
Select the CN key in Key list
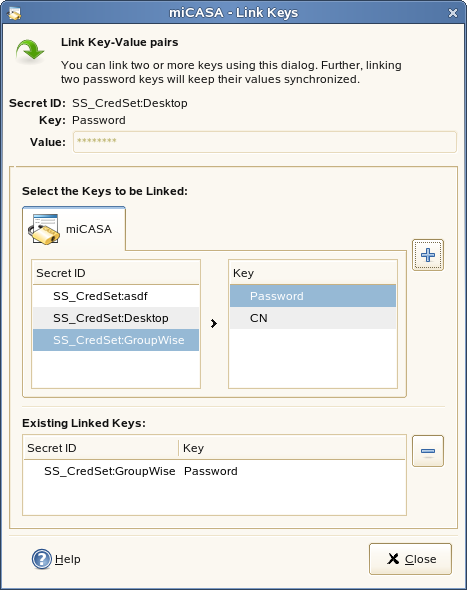313,318
